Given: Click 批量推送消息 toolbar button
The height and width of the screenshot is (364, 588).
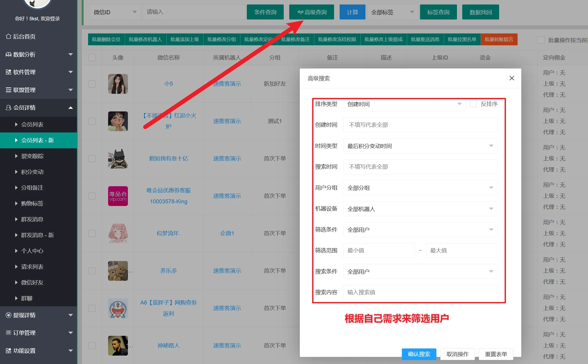Looking at the screenshot, I should 425,40.
